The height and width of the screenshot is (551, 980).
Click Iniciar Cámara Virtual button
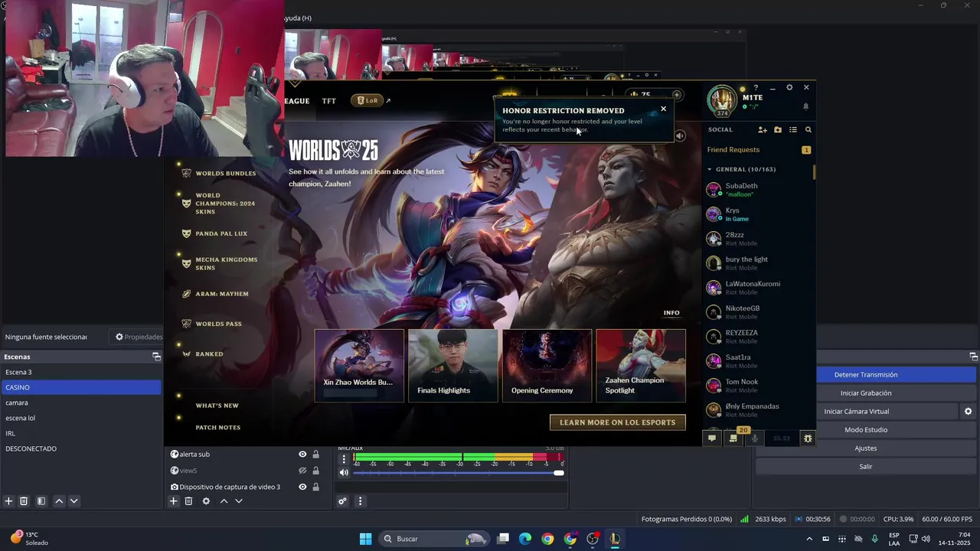[856, 412]
